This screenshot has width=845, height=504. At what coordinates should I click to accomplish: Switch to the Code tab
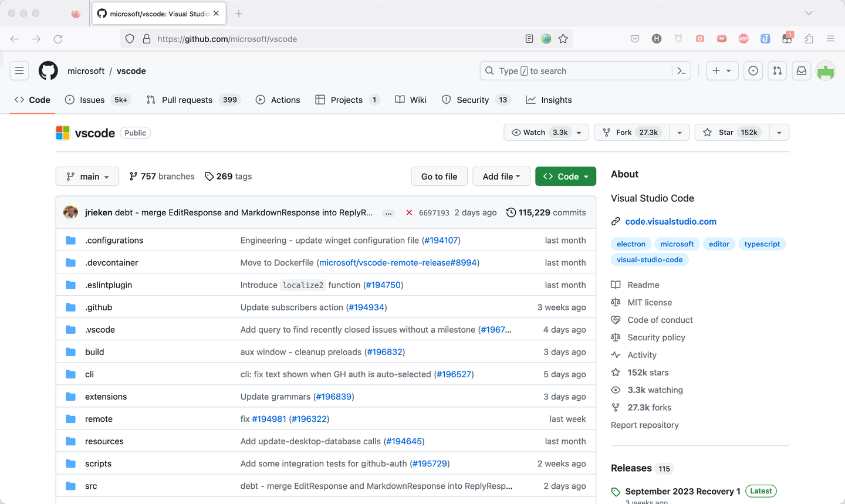(x=32, y=100)
